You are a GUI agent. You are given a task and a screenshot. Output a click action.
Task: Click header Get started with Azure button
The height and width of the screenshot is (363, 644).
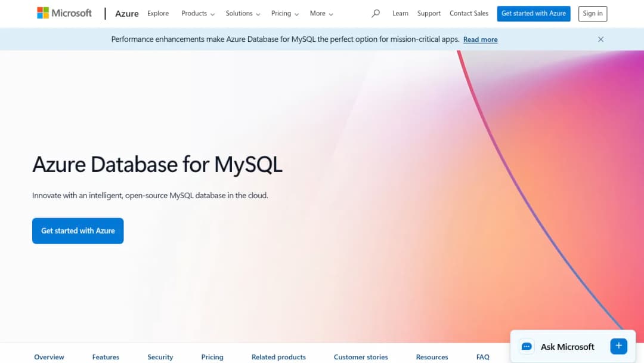click(534, 14)
